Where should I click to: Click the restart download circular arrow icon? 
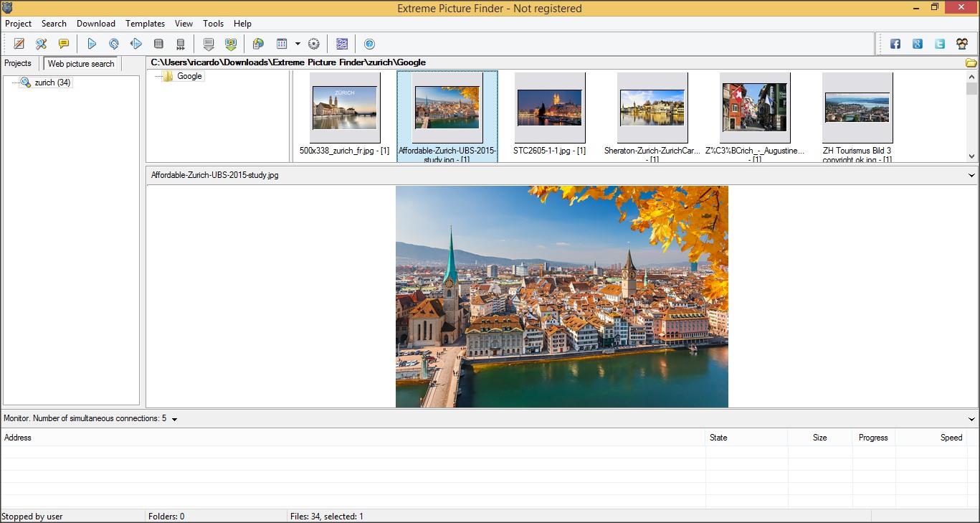point(113,44)
